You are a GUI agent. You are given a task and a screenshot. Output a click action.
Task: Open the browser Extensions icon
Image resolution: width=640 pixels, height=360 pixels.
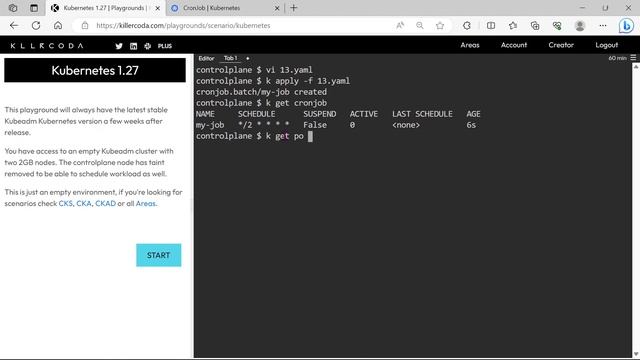pos(467,25)
